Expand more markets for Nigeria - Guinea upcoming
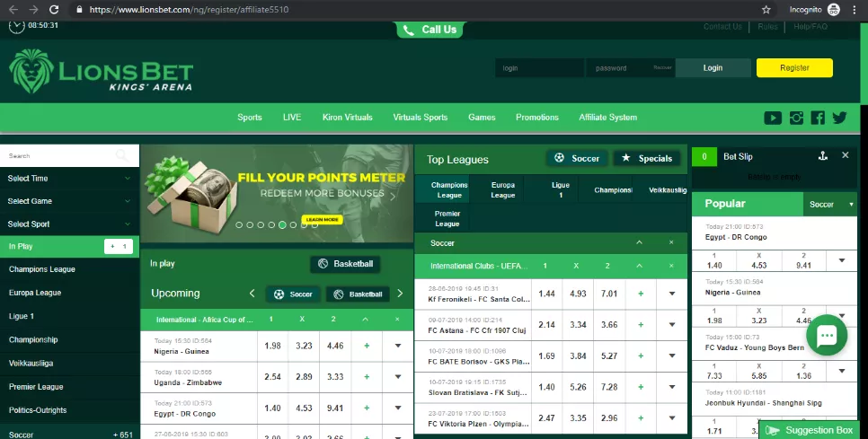The image size is (868, 439). click(x=397, y=346)
